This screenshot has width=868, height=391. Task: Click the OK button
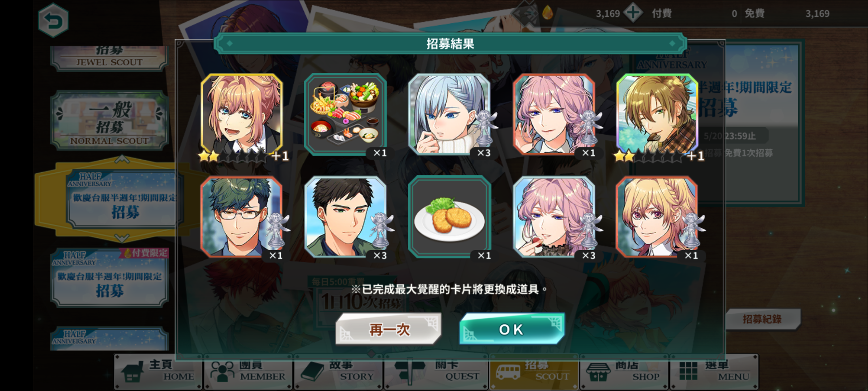[x=511, y=329]
